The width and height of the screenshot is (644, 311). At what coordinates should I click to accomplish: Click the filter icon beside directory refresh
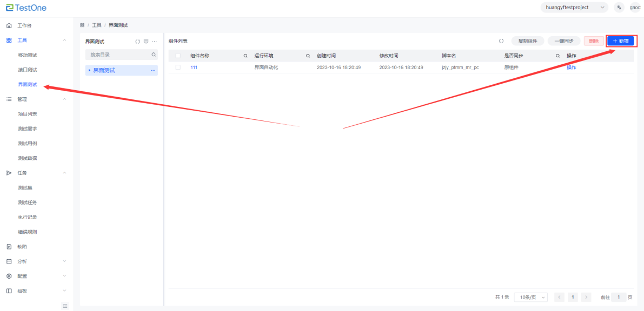click(145, 42)
